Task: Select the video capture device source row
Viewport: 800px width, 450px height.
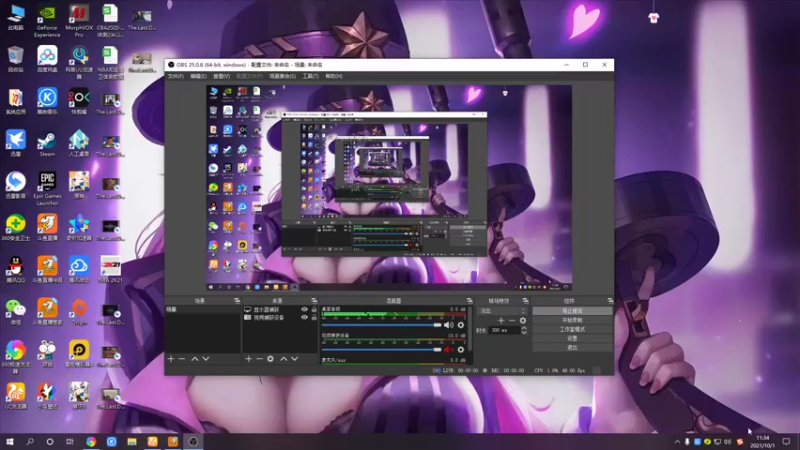Action: click(x=280, y=317)
